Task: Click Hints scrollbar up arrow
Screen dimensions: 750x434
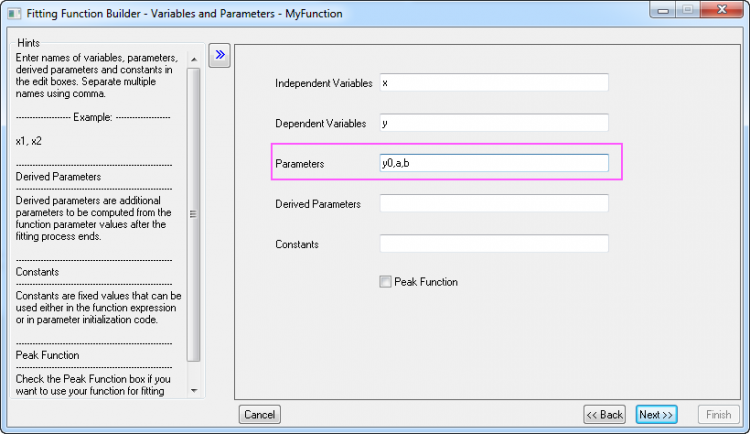Action: pyautogui.click(x=194, y=59)
